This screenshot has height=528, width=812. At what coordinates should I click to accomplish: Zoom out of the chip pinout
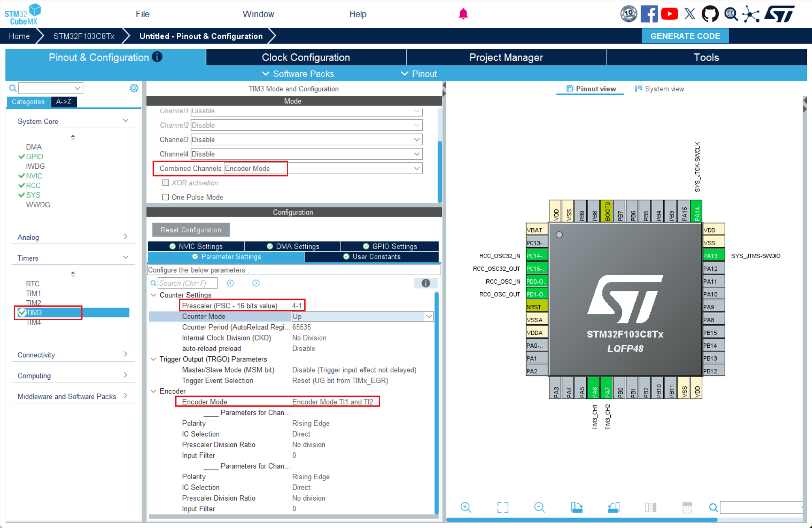540,507
